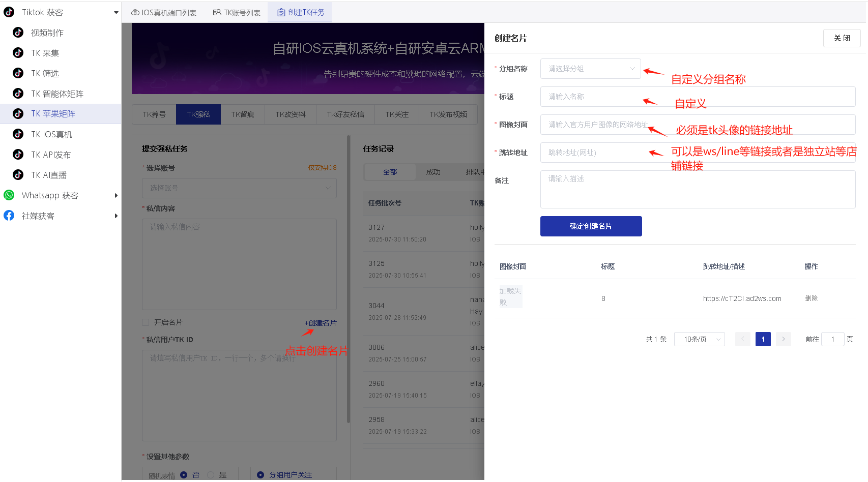Open the 选择账号 dropdown
The height and width of the screenshot is (482, 868).
(239, 188)
